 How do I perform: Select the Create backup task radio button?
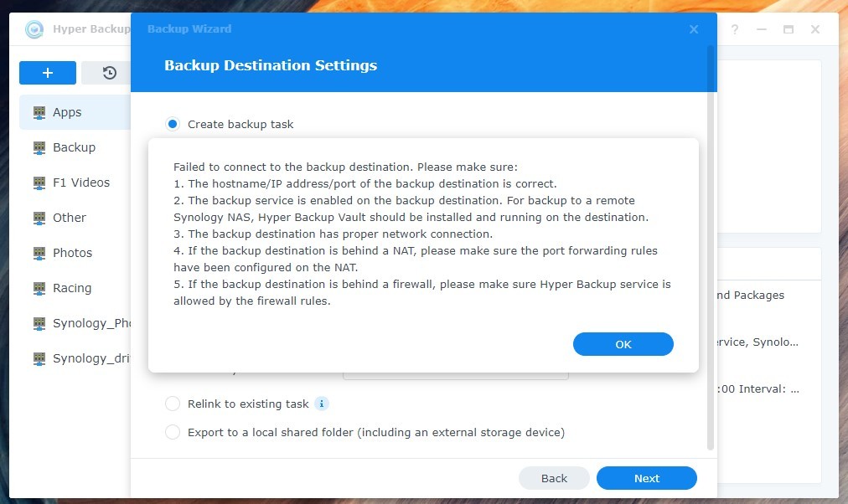point(173,124)
